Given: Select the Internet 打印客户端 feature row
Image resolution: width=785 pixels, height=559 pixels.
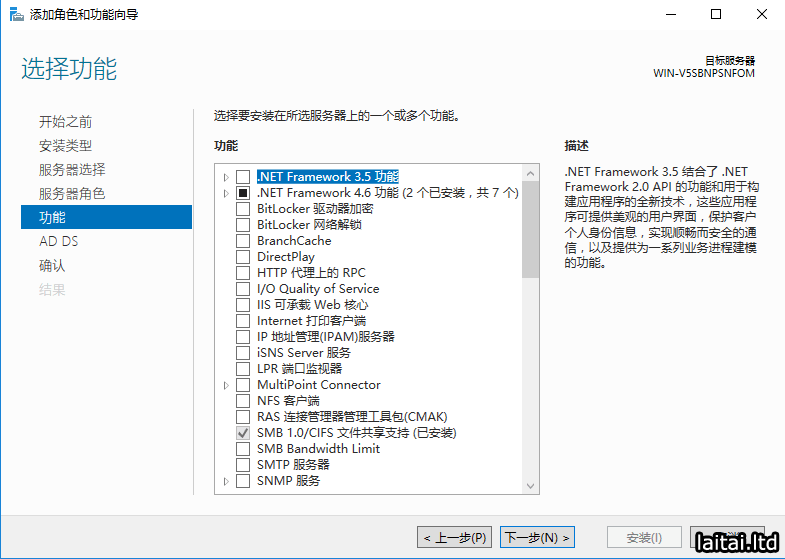Looking at the screenshot, I should pyautogui.click(x=311, y=321).
